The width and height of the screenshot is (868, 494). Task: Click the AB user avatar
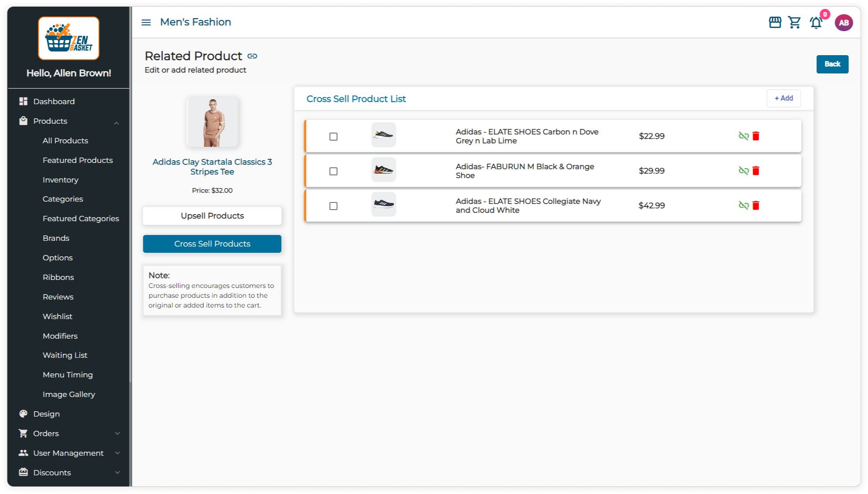click(843, 23)
